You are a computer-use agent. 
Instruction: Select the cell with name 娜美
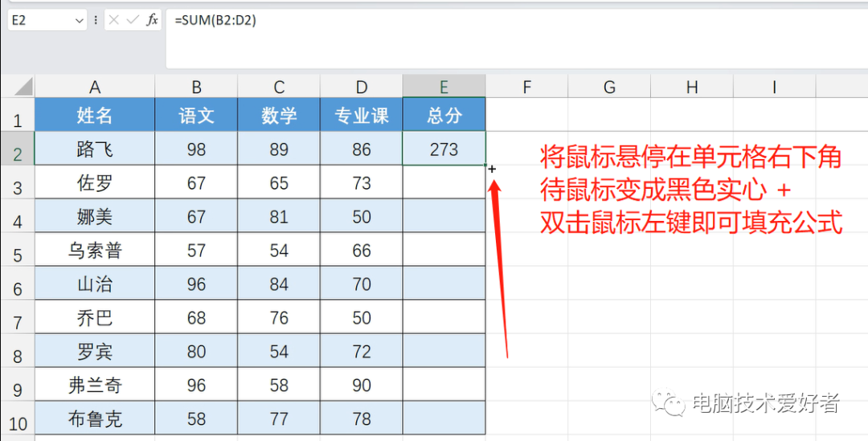(95, 216)
